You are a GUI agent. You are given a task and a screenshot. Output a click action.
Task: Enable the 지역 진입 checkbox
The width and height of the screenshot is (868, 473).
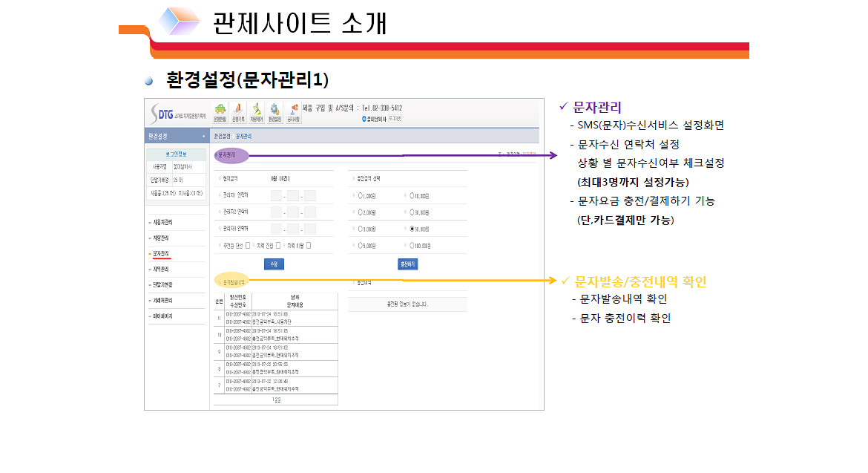tap(278, 245)
